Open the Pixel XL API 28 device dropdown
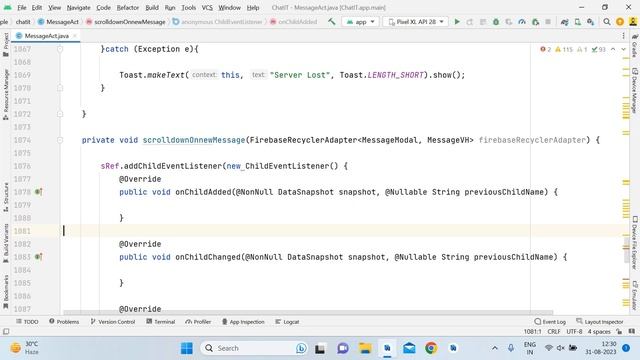 [415, 22]
